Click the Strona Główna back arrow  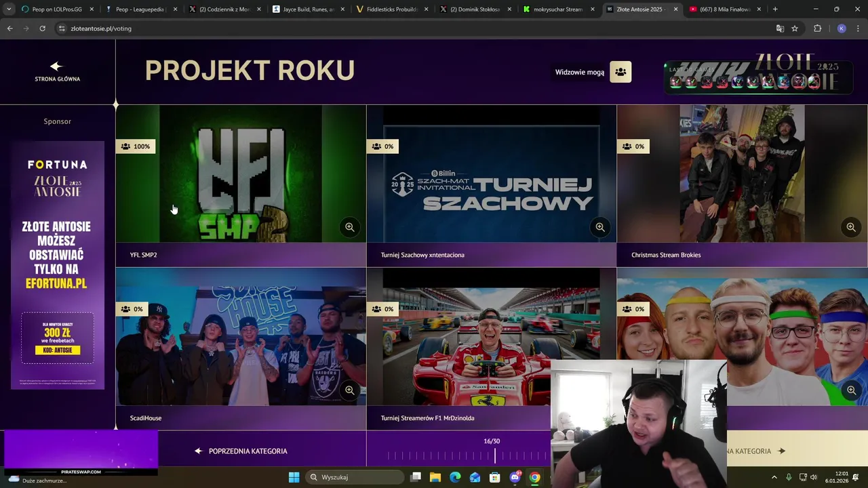tap(56, 66)
